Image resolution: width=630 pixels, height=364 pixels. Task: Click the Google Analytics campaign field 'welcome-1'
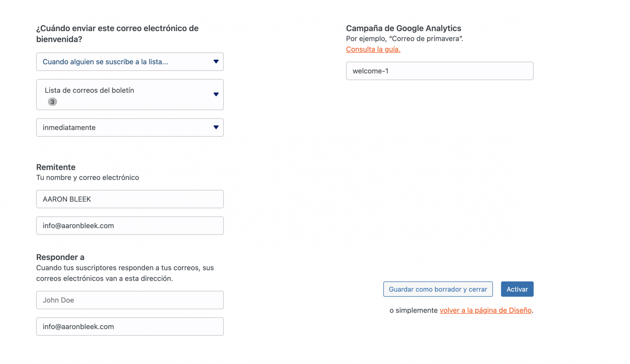click(x=440, y=71)
